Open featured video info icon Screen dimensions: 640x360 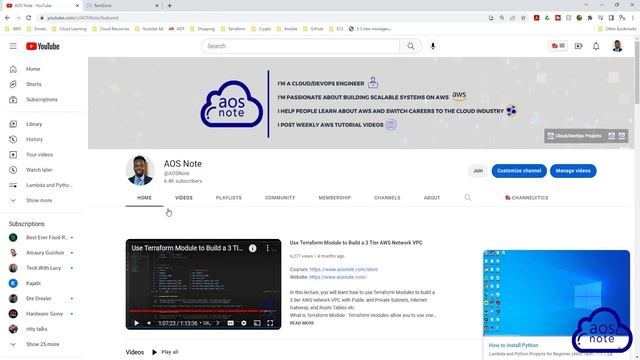pyautogui.click(x=253, y=248)
